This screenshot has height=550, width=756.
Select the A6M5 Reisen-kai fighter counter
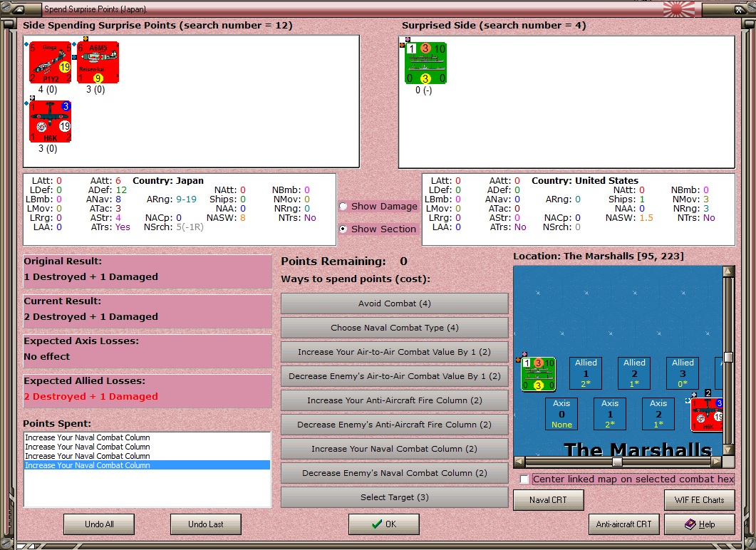[x=98, y=62]
